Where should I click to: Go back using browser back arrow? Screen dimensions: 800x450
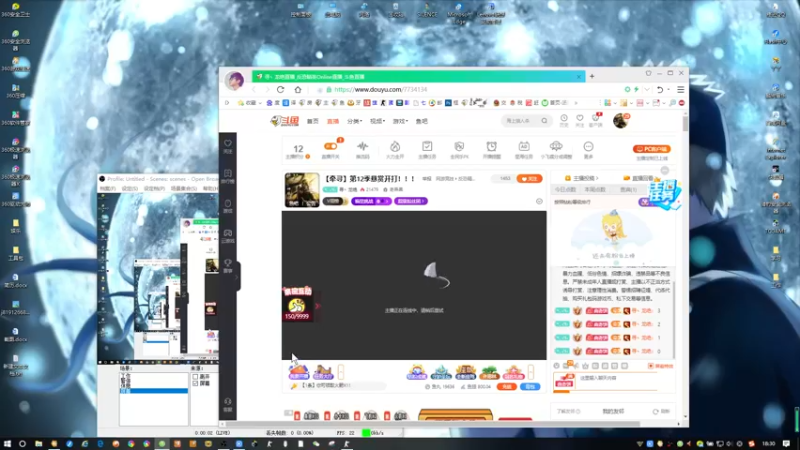pos(254,89)
